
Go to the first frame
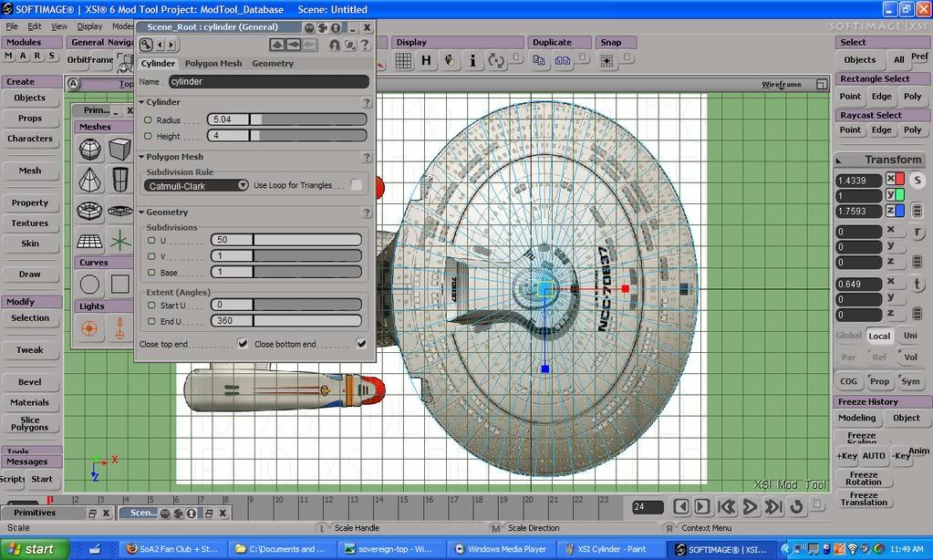[727, 507]
